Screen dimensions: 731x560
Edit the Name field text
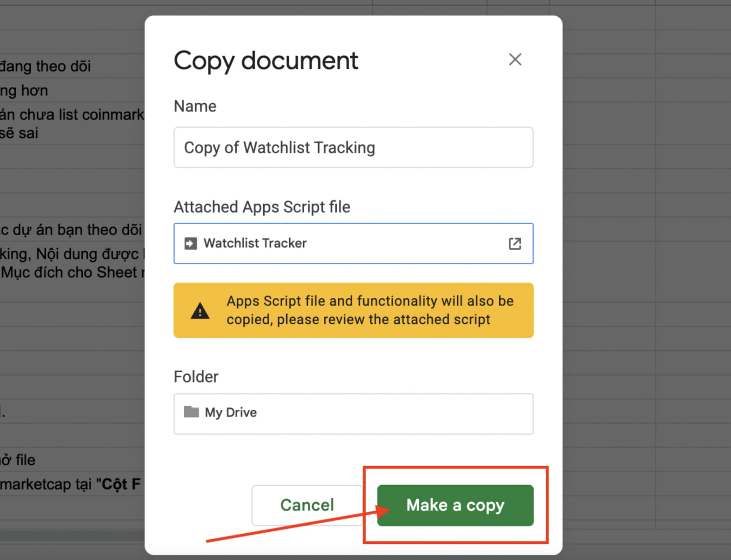[353, 148]
